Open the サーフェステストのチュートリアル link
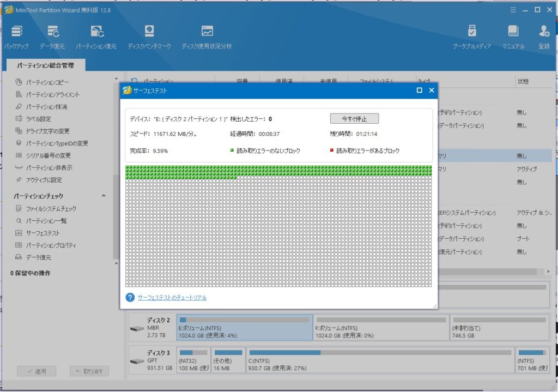The width and height of the screenshot is (558, 392). [172, 298]
